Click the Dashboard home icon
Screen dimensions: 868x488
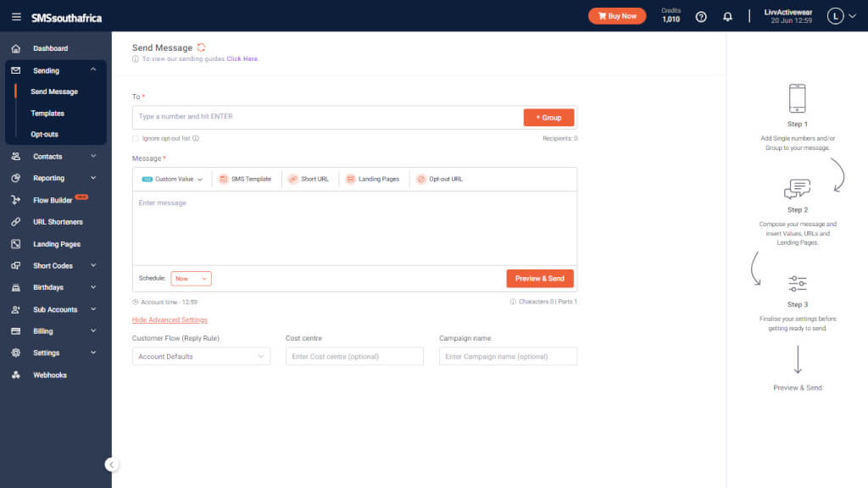tap(15, 48)
